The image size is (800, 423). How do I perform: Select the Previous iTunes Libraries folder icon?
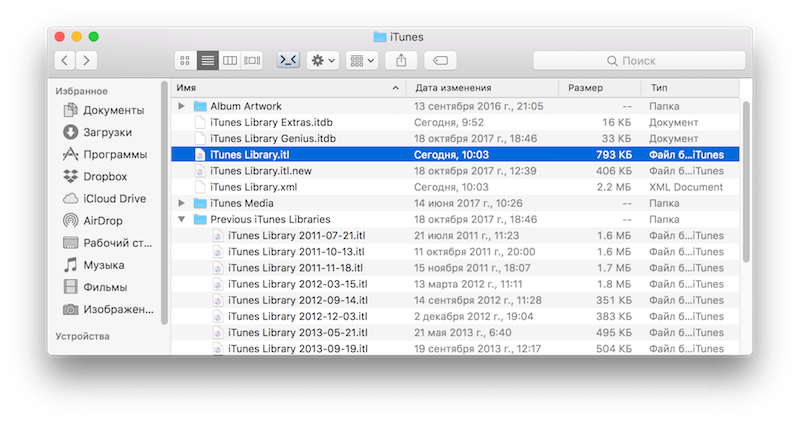[x=200, y=219]
